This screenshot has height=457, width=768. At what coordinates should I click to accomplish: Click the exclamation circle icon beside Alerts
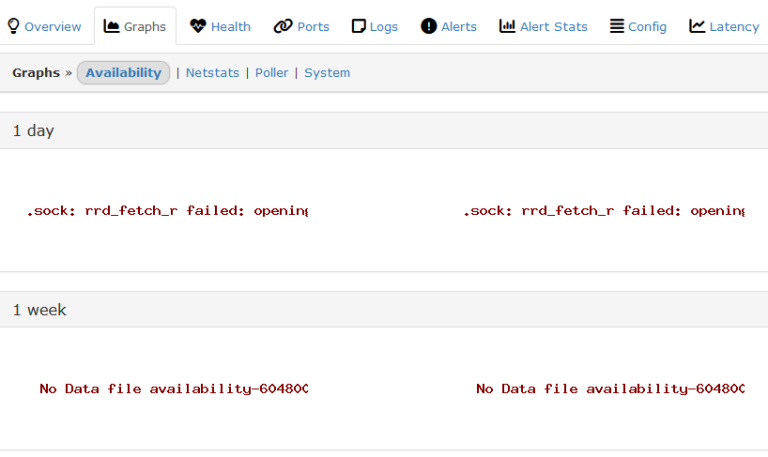tap(429, 26)
